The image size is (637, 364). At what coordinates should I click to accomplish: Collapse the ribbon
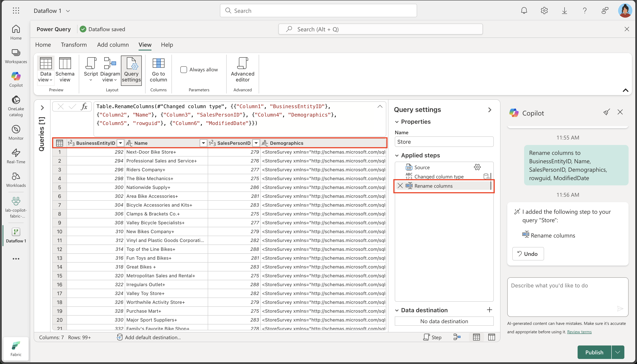625,90
